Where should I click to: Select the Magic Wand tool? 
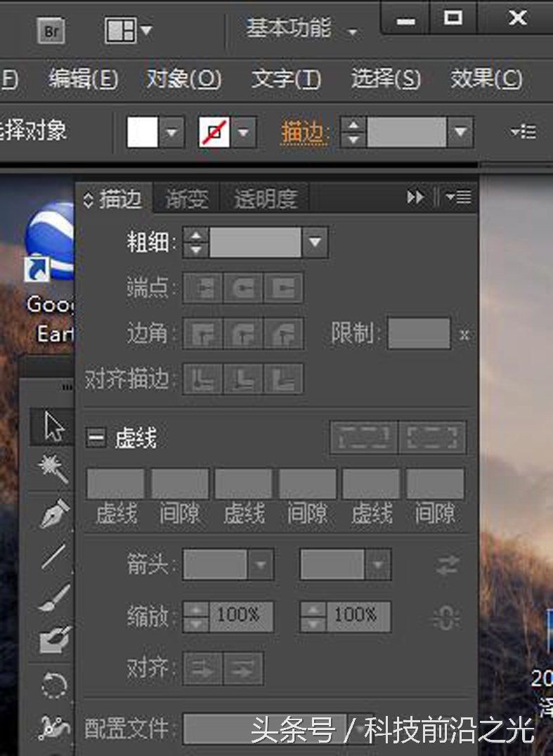(x=53, y=468)
